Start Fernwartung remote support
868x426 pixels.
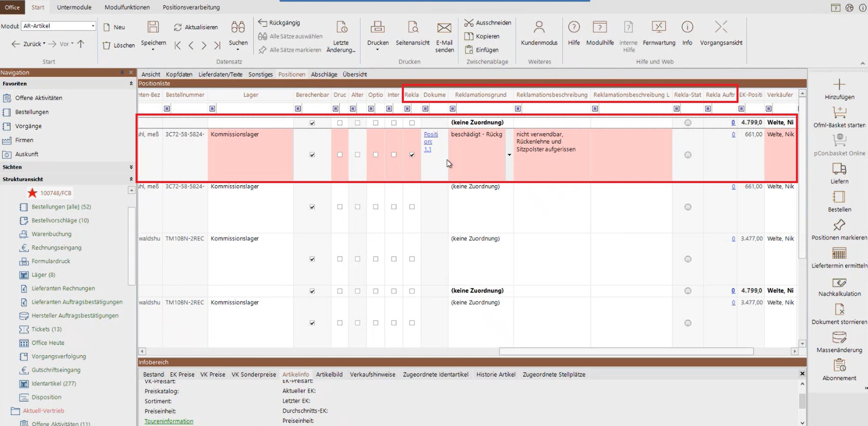658,28
